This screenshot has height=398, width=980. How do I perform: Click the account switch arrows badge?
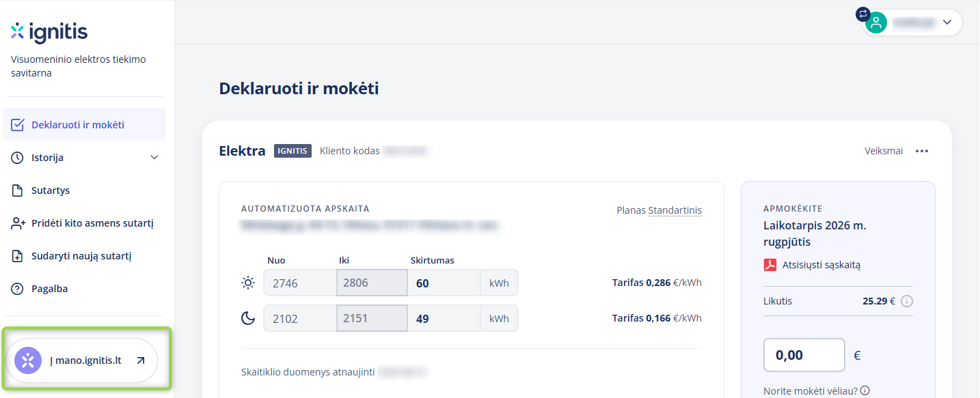pos(863,14)
